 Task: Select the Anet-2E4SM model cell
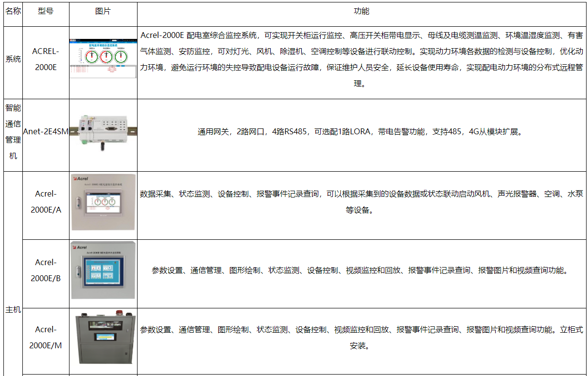pos(46,132)
